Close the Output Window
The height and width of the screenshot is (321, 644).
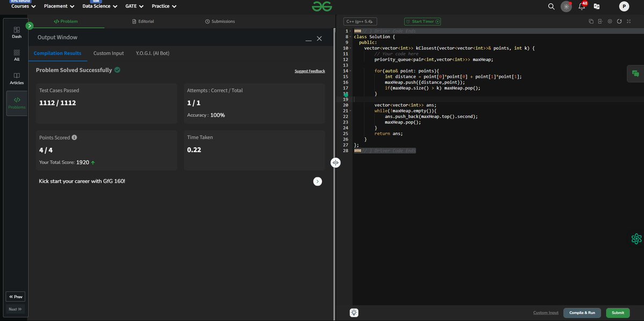319,39
